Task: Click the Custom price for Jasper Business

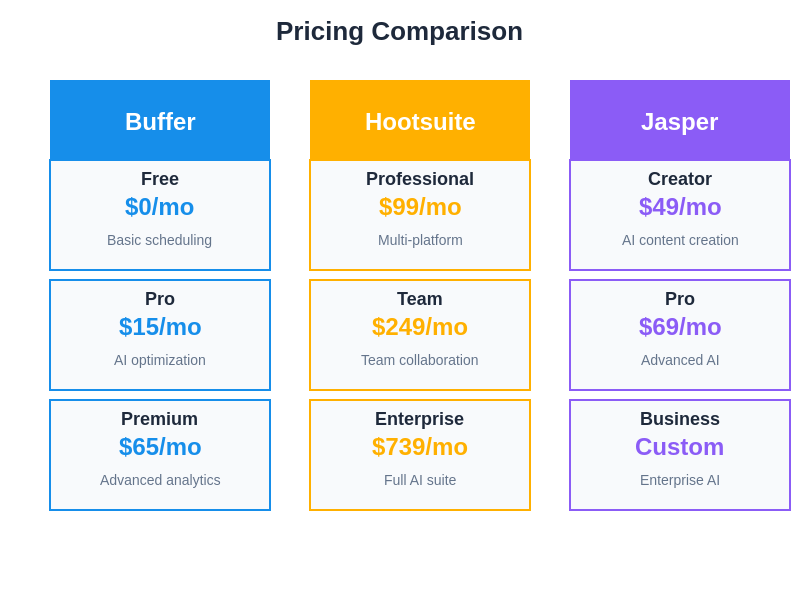Action: 680,447
